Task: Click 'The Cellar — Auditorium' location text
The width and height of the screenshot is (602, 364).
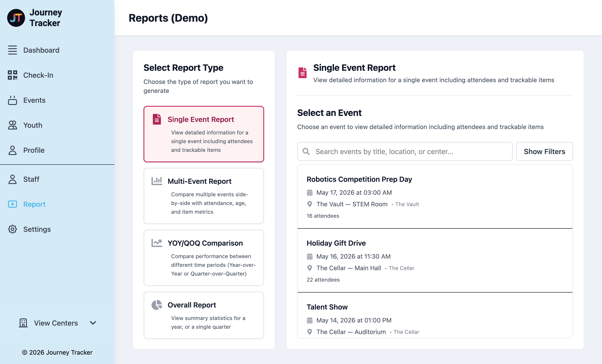Action: 351,332
